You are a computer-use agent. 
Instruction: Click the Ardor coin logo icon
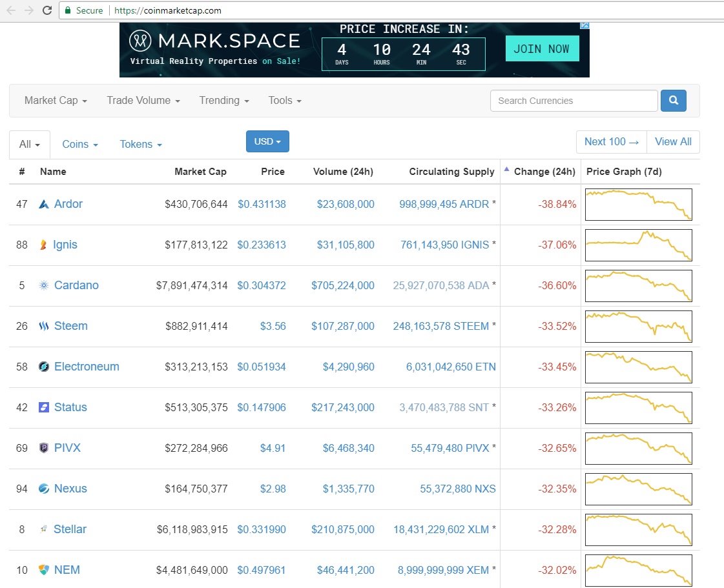tap(44, 204)
